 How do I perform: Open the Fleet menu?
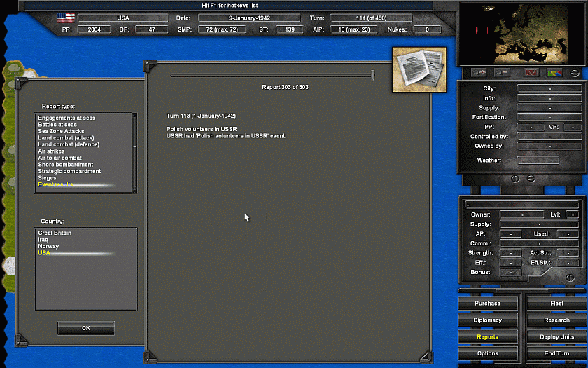click(x=557, y=303)
